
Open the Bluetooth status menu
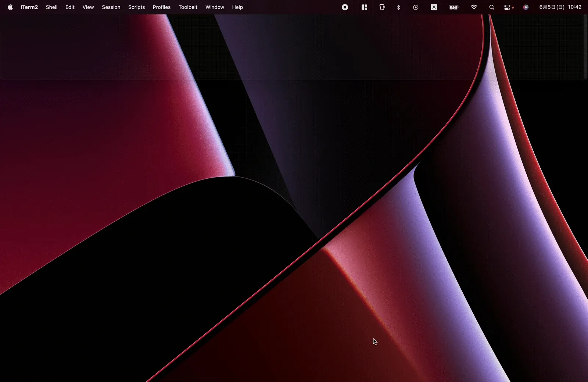tap(398, 7)
